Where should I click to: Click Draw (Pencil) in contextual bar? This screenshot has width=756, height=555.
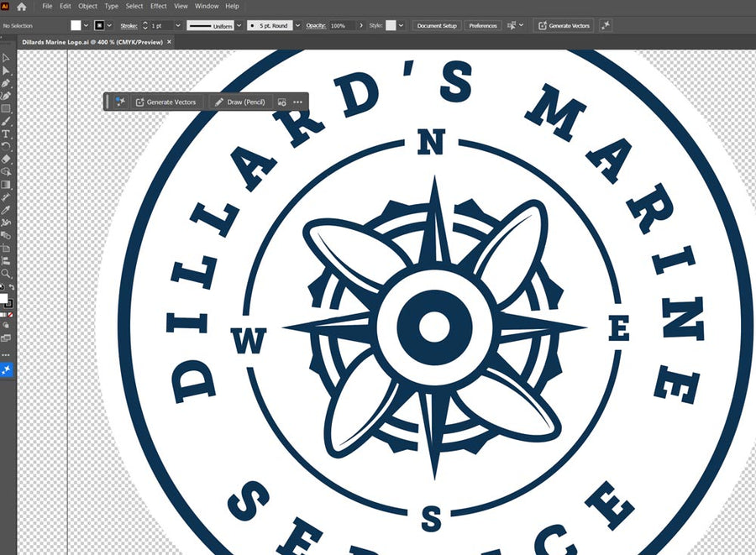tap(240, 102)
